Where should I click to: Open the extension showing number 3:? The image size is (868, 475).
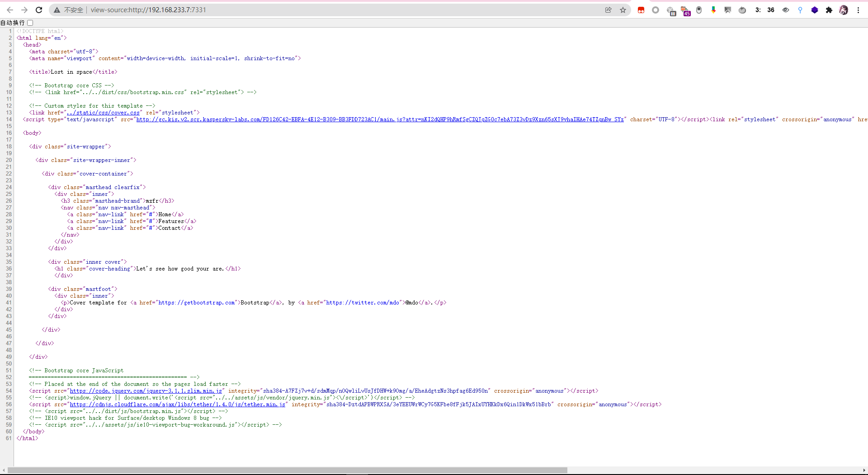[758, 10]
